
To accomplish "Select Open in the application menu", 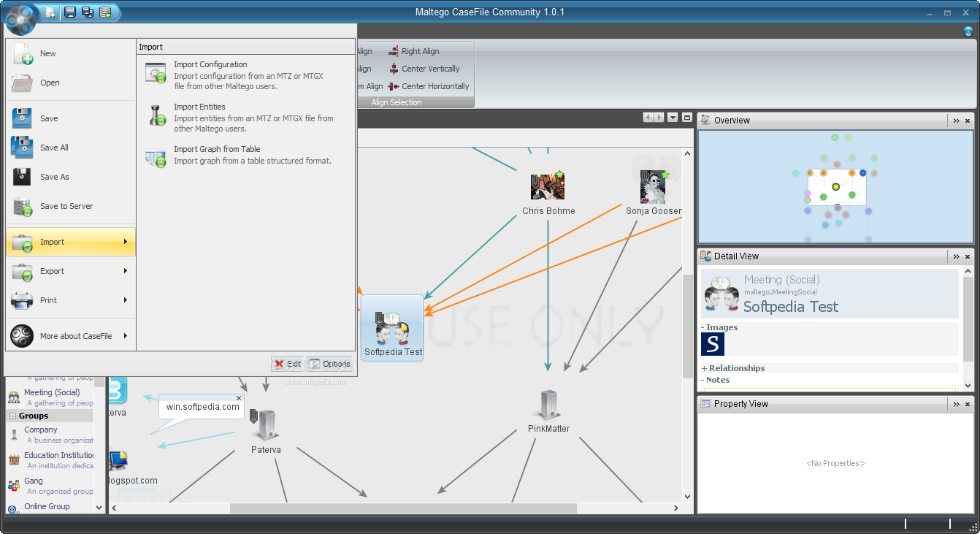I will [71, 83].
